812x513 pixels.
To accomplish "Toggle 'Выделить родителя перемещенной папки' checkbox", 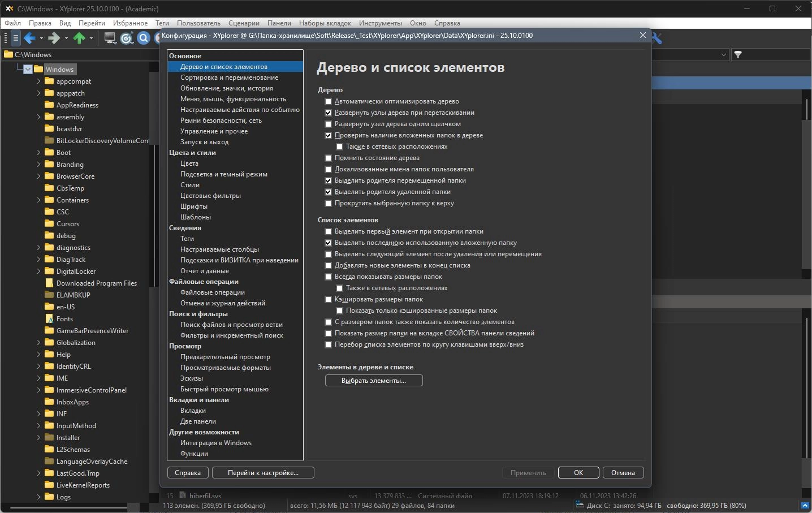I will pos(328,180).
